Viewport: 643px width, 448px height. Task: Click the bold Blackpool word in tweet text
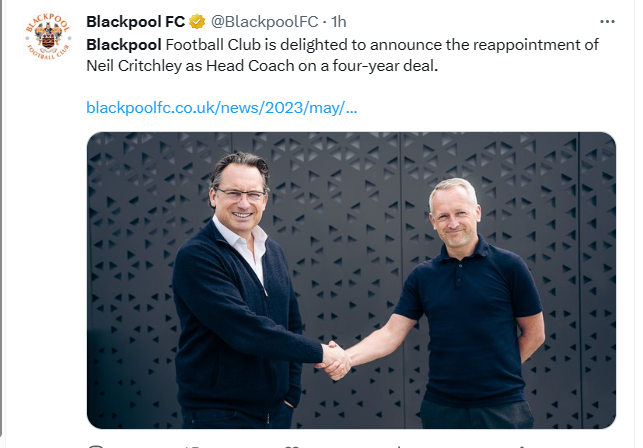click(124, 45)
